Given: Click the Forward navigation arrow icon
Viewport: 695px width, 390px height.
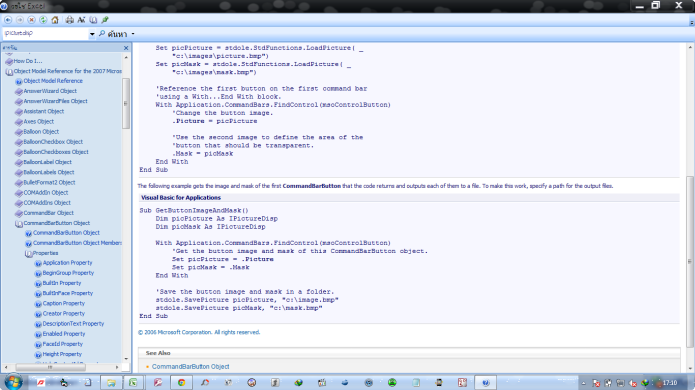Looking at the screenshot, I should 20,20.
